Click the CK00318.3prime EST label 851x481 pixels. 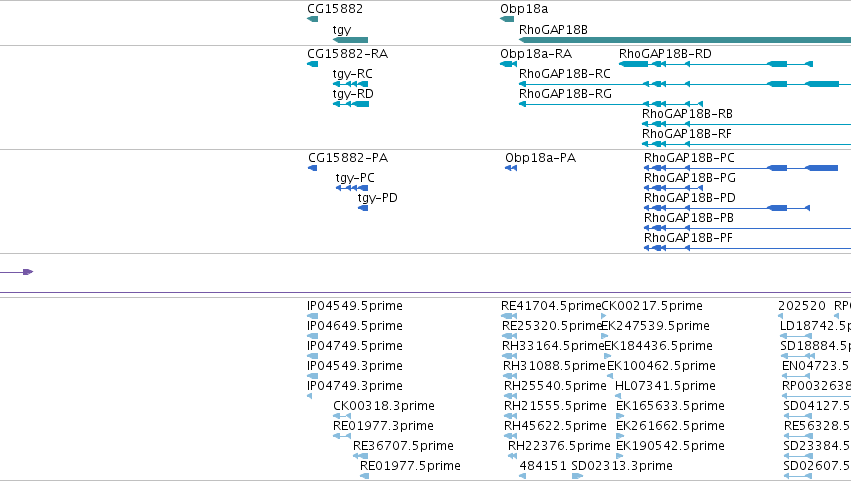tap(384, 407)
